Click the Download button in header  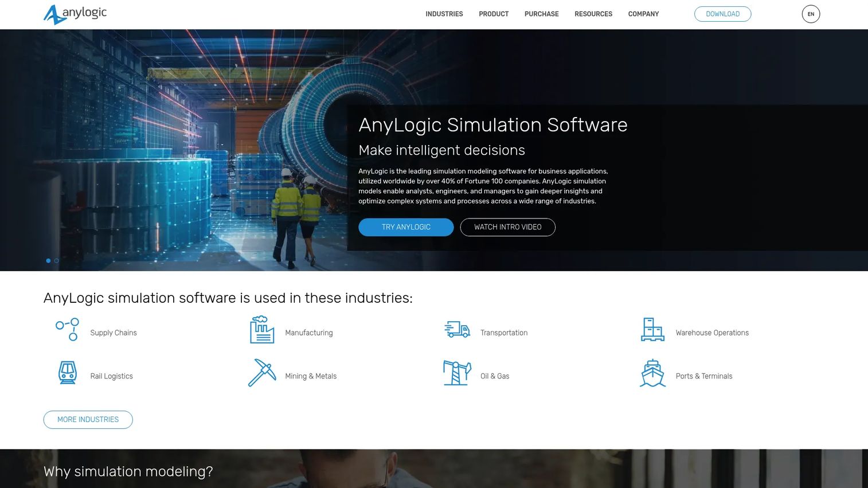tap(722, 14)
